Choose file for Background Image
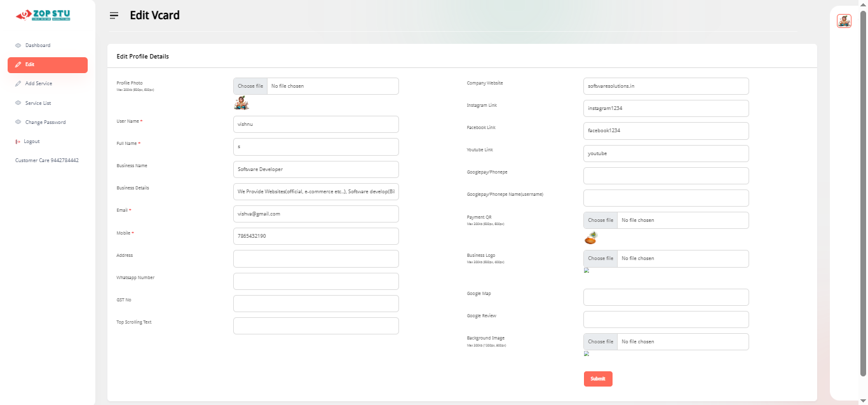Screen dimensions: 868x405 (x=600, y=342)
